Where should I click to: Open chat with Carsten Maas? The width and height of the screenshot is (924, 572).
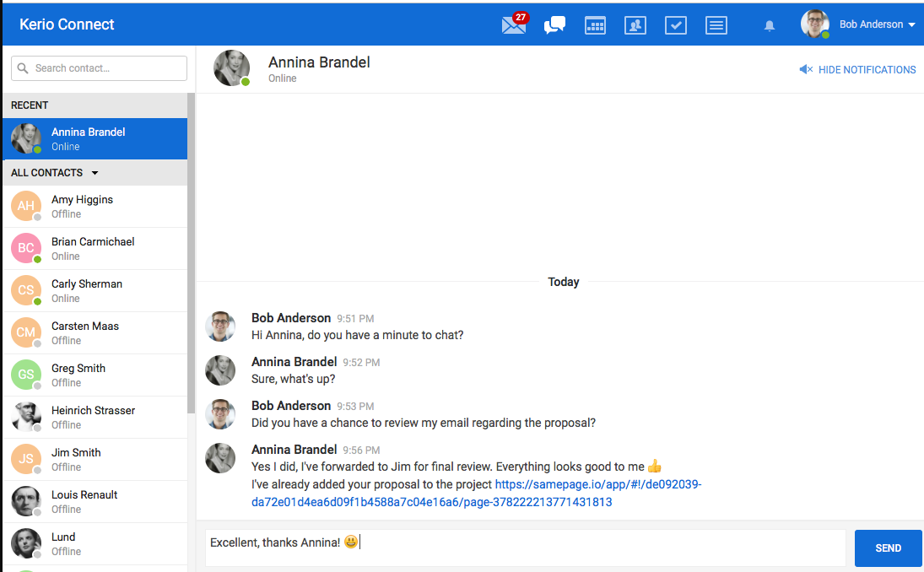point(95,333)
